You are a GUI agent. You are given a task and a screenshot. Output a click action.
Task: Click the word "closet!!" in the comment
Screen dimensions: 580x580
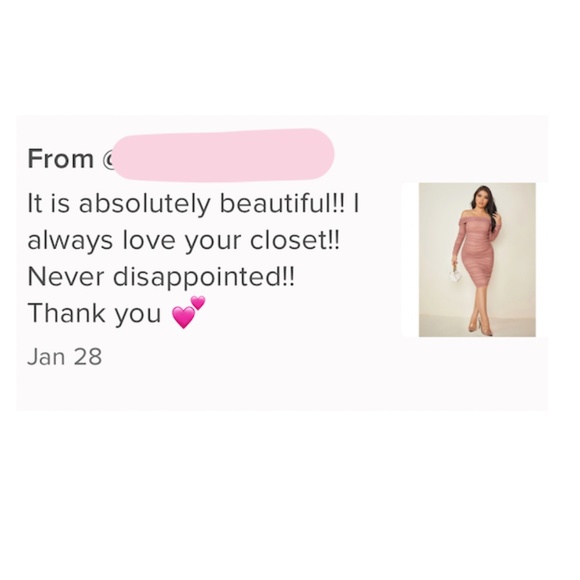pyautogui.click(x=295, y=240)
